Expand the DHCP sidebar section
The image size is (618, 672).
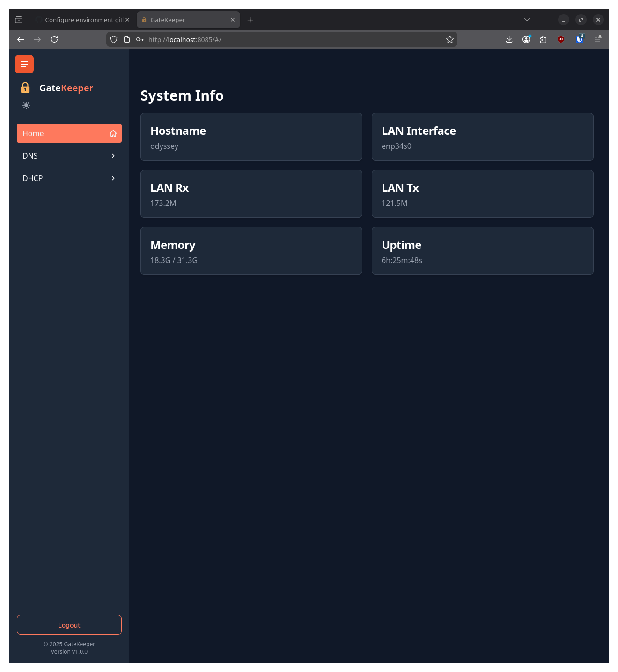point(69,178)
